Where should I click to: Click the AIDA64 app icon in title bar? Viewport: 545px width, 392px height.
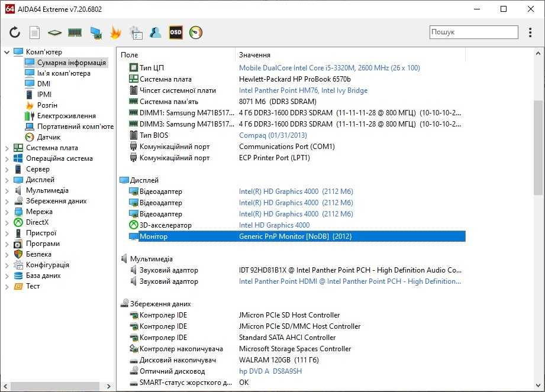(9, 9)
